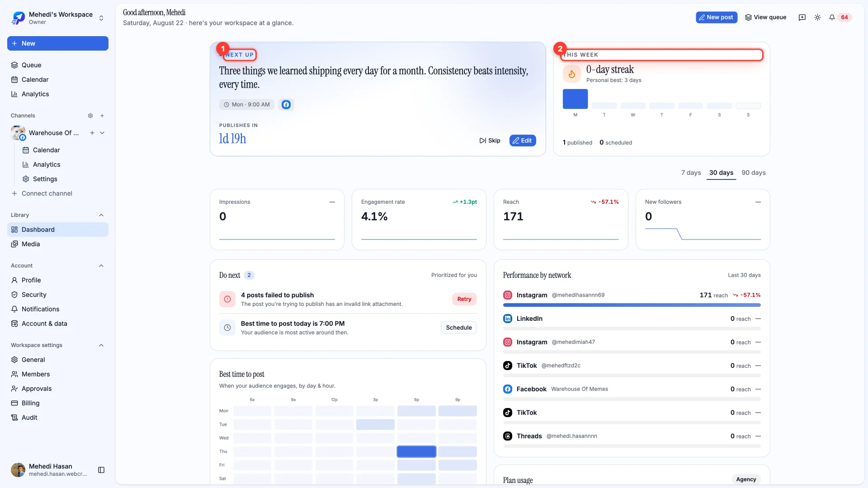Click the Facebook Warehouse Of Memes icon
Image resolution: width=868 pixels, height=488 pixels.
point(508,389)
